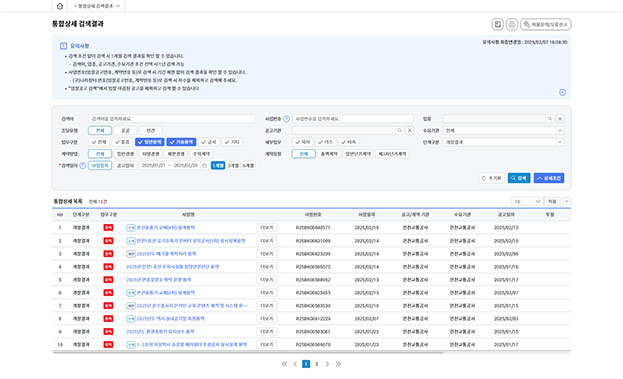The image size is (623, 379).
Task: Open the 이용문의/오류신고 button
Action: click(546, 25)
